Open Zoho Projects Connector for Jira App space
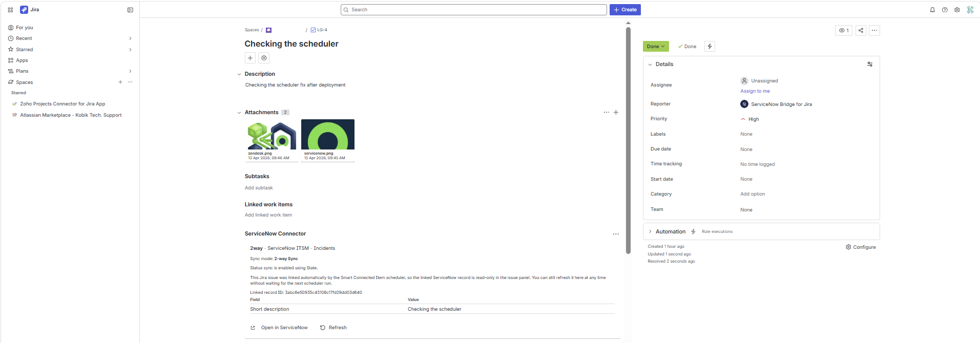Screen dimensions: 980x343 (62, 104)
